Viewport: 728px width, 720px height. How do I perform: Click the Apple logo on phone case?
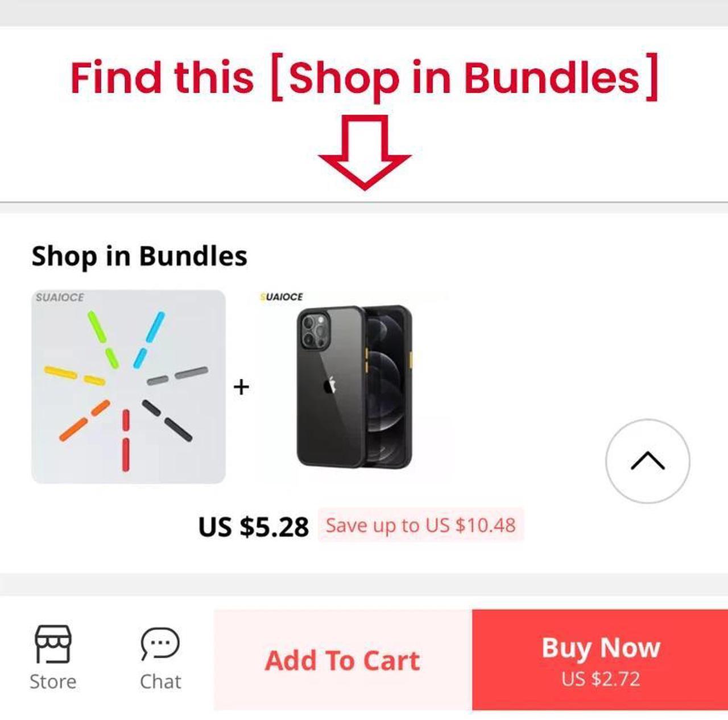[x=329, y=385]
